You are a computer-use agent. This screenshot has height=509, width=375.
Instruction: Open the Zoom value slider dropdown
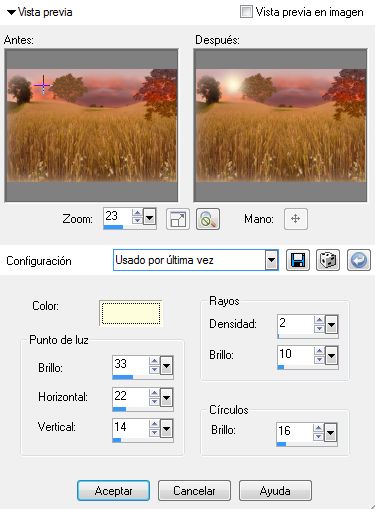pyautogui.click(x=150, y=218)
